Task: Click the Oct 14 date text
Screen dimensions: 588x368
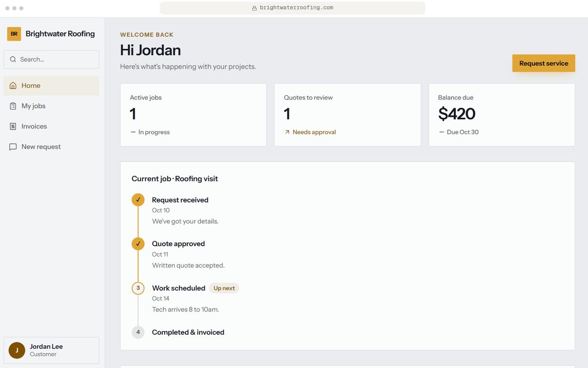Action: pos(161,298)
